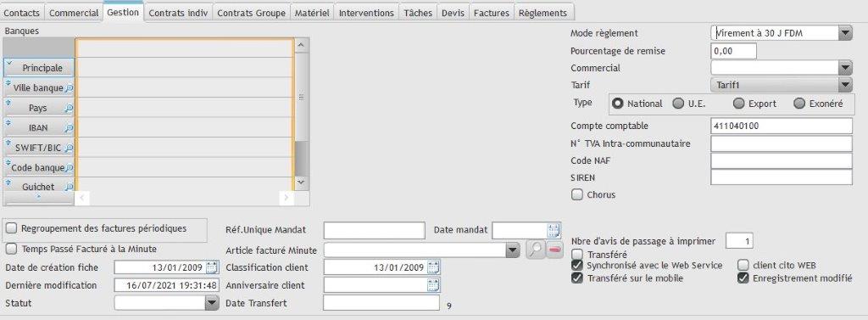Click the magnifier icon in the SWIFT/BIC row
Screen dimensions: 868x320
[x=70, y=148]
